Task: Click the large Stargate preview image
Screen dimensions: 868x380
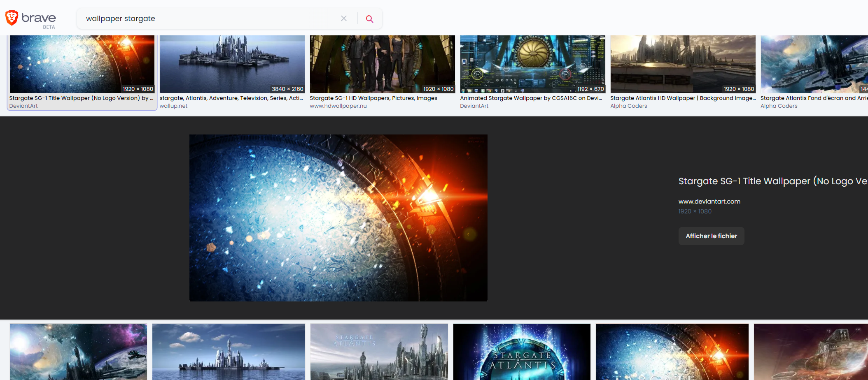Action: coord(338,218)
